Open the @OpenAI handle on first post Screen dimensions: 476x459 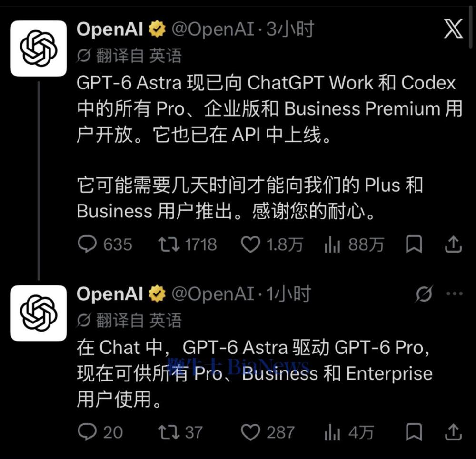coord(213,29)
